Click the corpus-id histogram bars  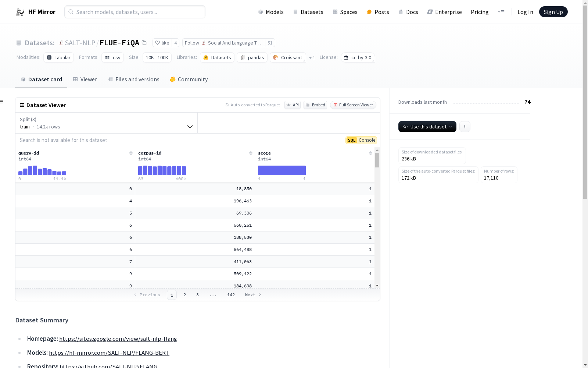[162, 170]
